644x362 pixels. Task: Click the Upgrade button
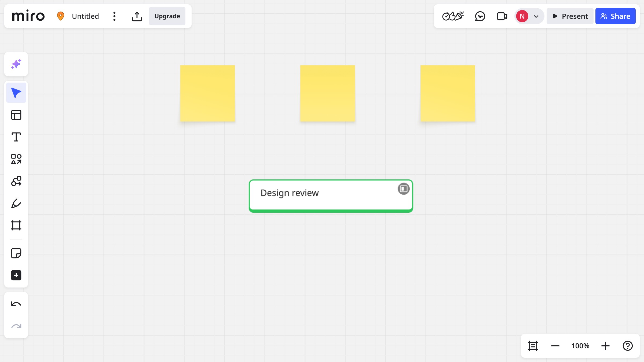167,16
